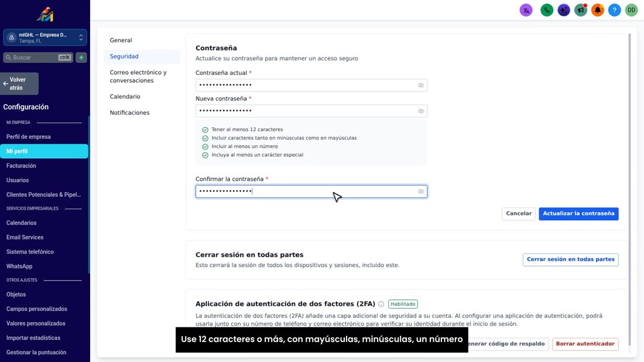Open Calendarios in sidebar
Screen dimensions: 644x362
(21, 223)
